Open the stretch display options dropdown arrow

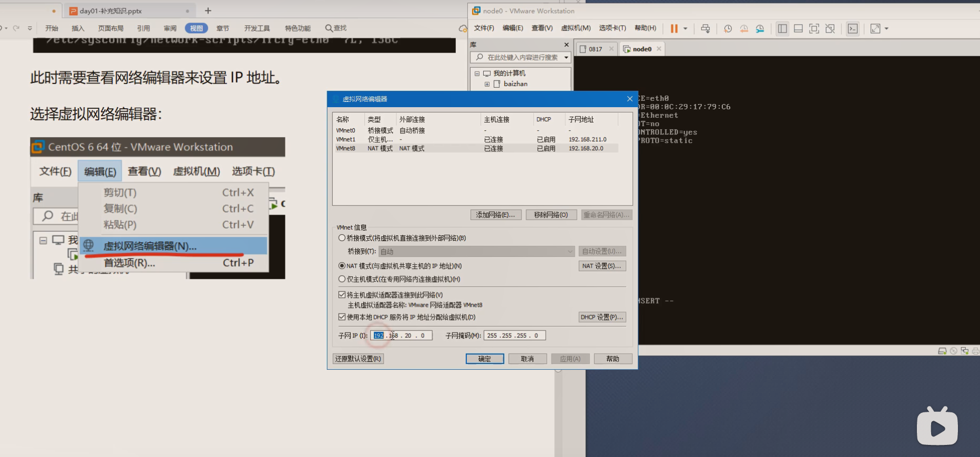click(x=886, y=28)
